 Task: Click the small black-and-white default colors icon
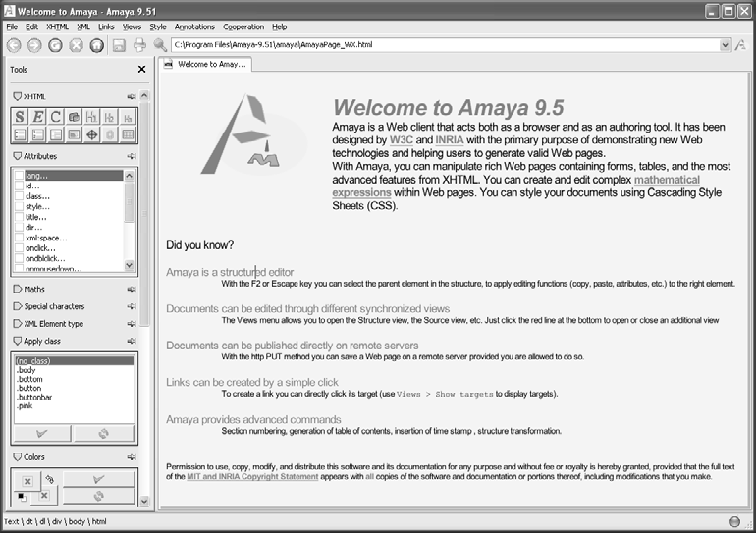coord(22,497)
